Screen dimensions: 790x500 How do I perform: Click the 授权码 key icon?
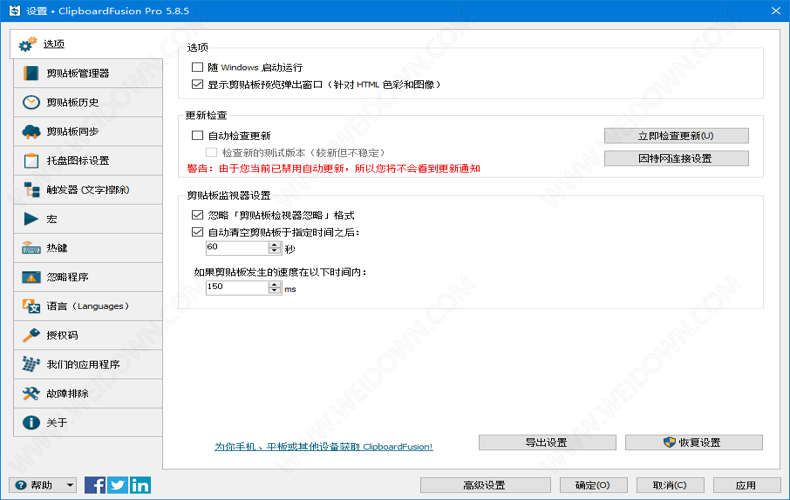tap(31, 335)
